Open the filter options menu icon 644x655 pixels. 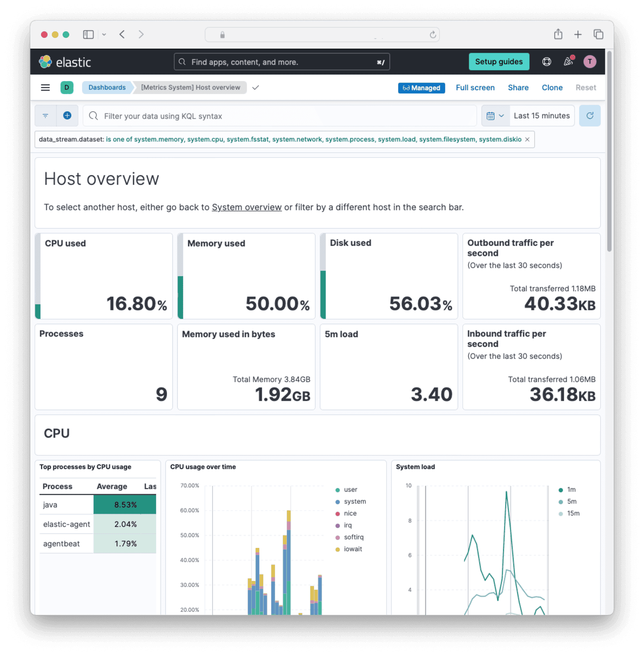click(45, 116)
